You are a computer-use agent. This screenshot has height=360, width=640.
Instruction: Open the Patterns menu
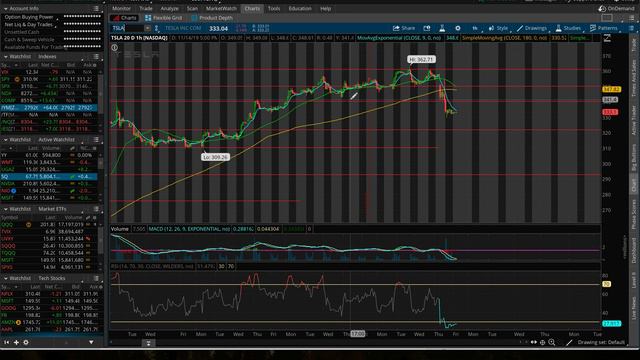coord(603,28)
